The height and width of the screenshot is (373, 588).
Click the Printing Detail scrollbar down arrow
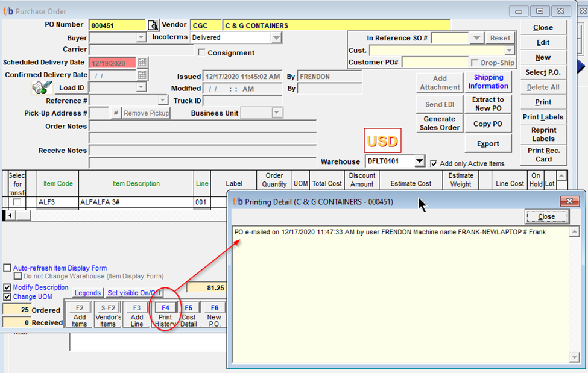pyautogui.click(x=574, y=357)
